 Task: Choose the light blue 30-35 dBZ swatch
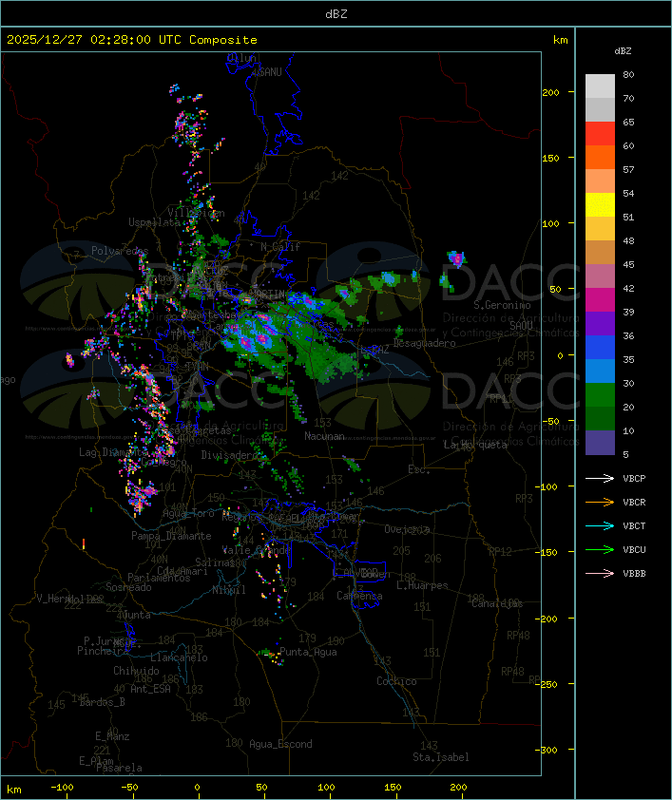tap(600, 371)
